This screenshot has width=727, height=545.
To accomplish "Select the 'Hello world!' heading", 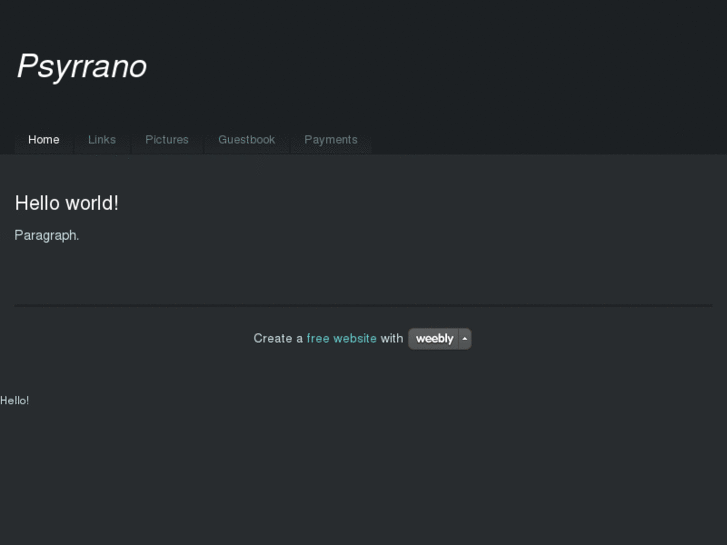I will click(x=67, y=203).
